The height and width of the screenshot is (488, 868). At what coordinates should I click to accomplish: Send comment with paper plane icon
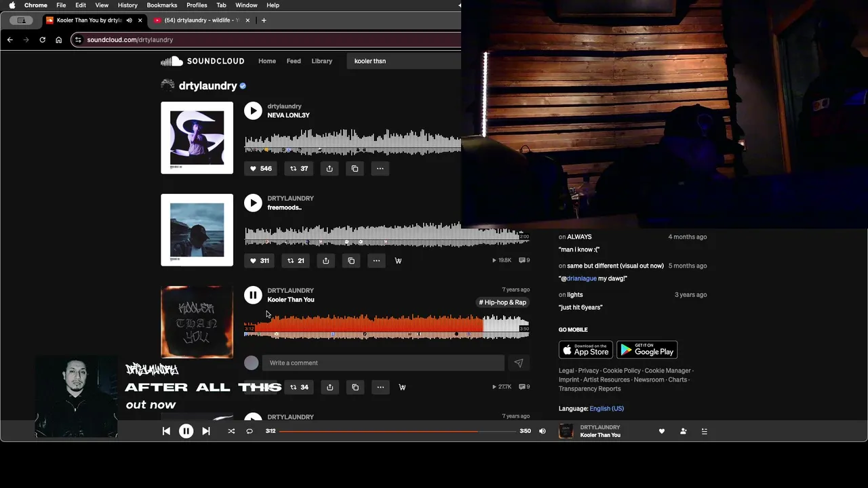pos(519,363)
